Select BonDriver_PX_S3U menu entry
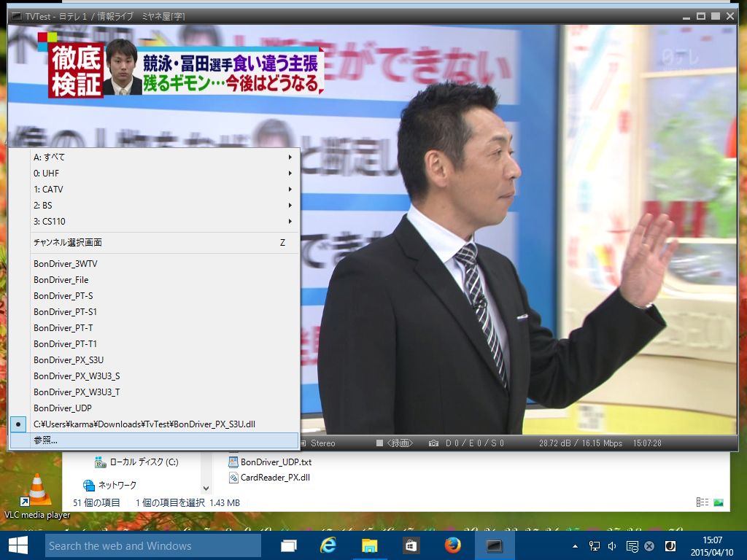Image resolution: width=747 pixels, height=560 pixels. (155, 360)
